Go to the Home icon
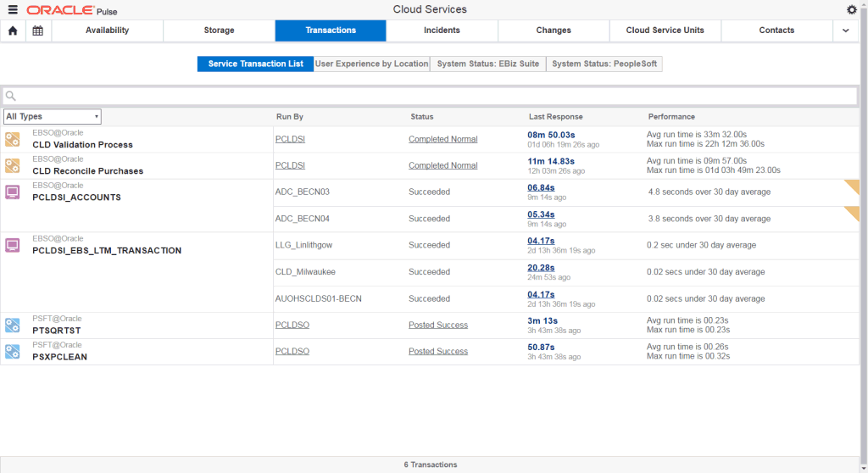The height and width of the screenshot is (473, 868). pos(13,31)
